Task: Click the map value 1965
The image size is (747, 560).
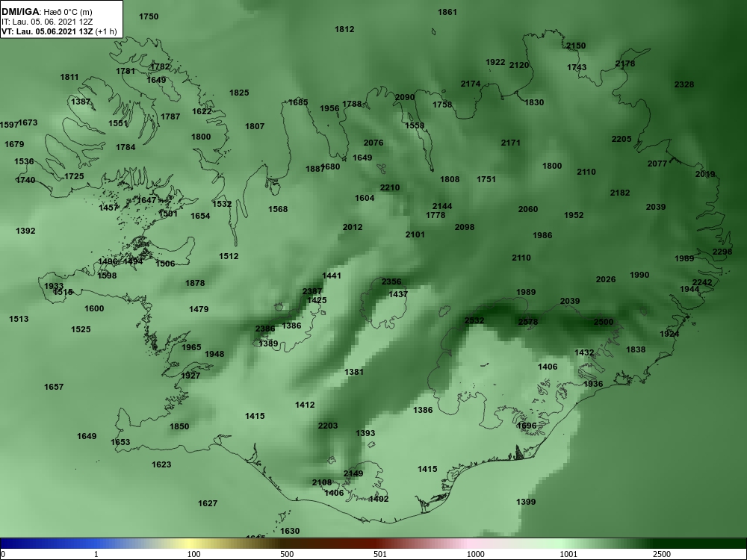Action: click(x=191, y=348)
